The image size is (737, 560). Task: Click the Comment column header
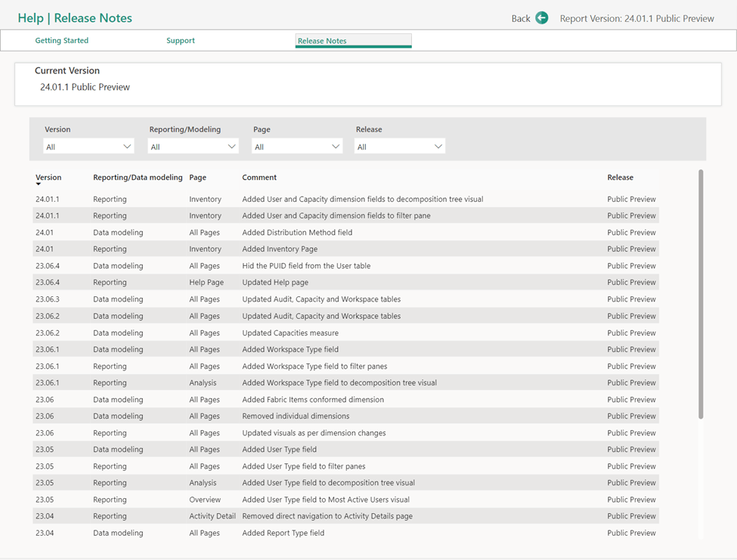pos(259,178)
